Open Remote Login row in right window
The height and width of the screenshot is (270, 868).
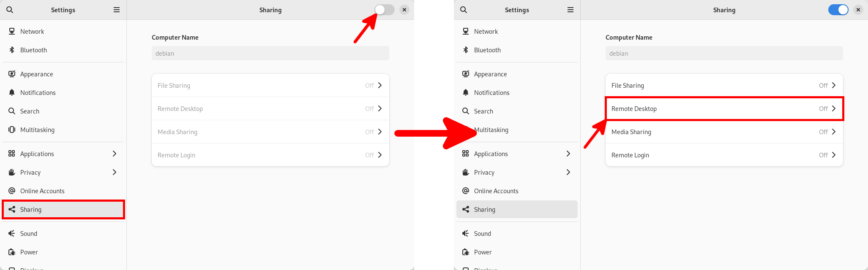pos(724,155)
